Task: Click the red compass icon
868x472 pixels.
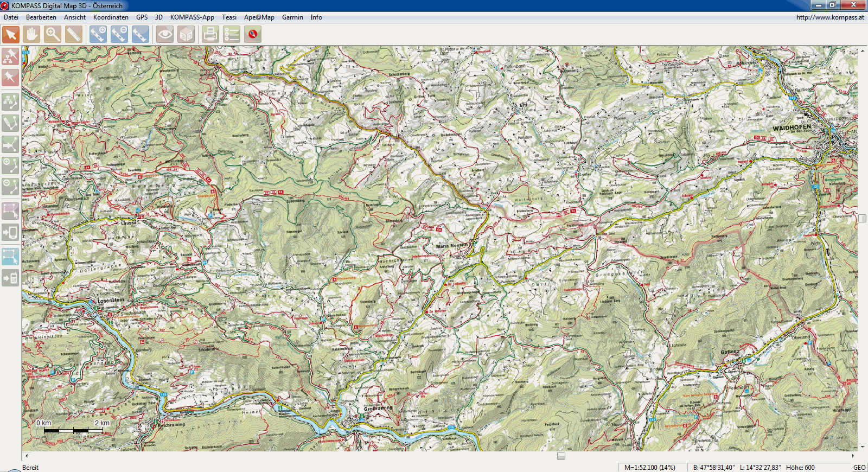Action: (x=253, y=34)
